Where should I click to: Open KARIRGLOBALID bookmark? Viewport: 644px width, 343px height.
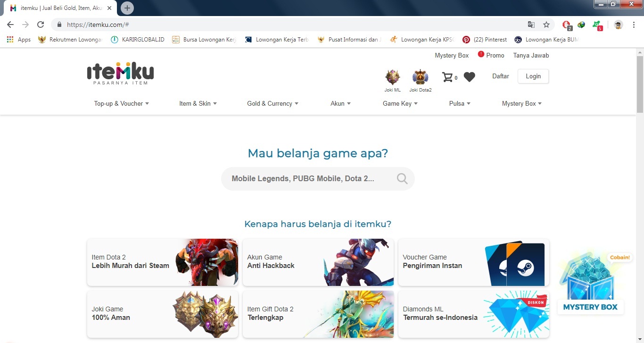tap(138, 40)
